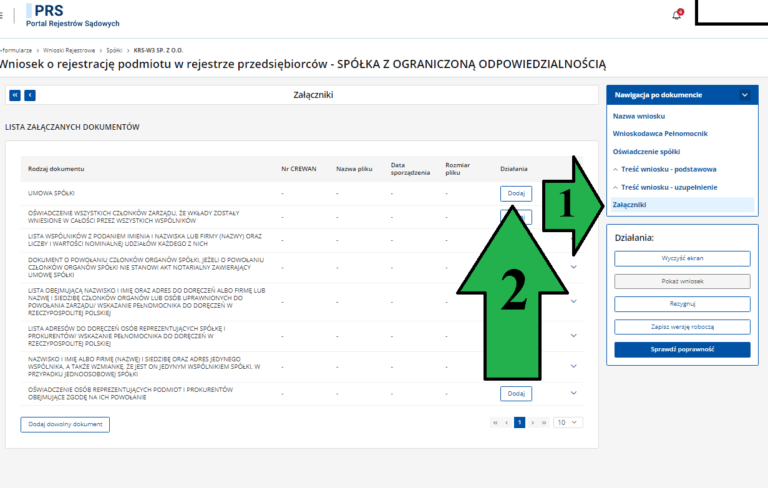
Task: Select UMOWA SPÓŁKI document row text
Action: 51,194
